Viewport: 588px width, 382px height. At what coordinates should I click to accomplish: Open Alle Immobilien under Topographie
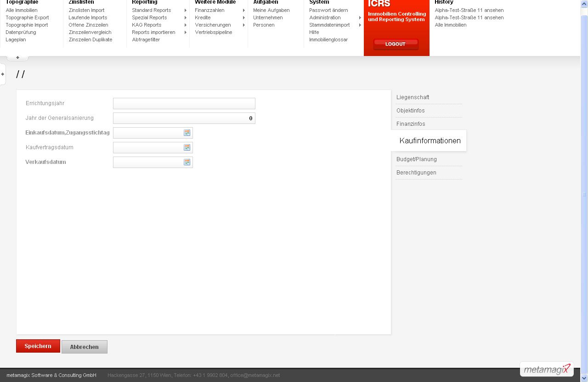click(22, 10)
